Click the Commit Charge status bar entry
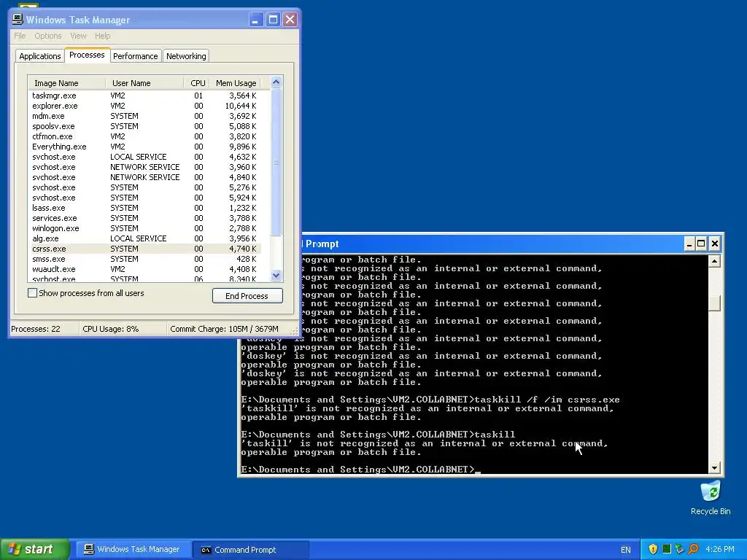This screenshot has width=747, height=560. click(x=224, y=329)
